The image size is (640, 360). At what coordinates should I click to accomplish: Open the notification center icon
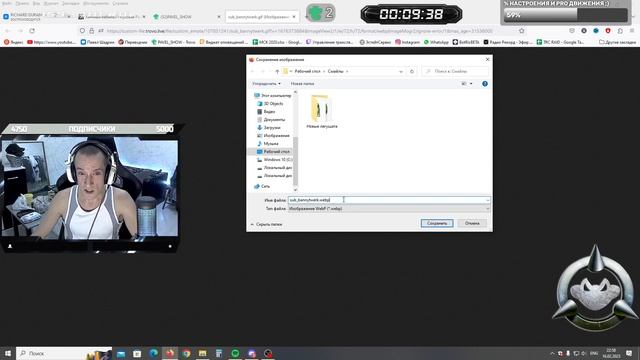629,353
